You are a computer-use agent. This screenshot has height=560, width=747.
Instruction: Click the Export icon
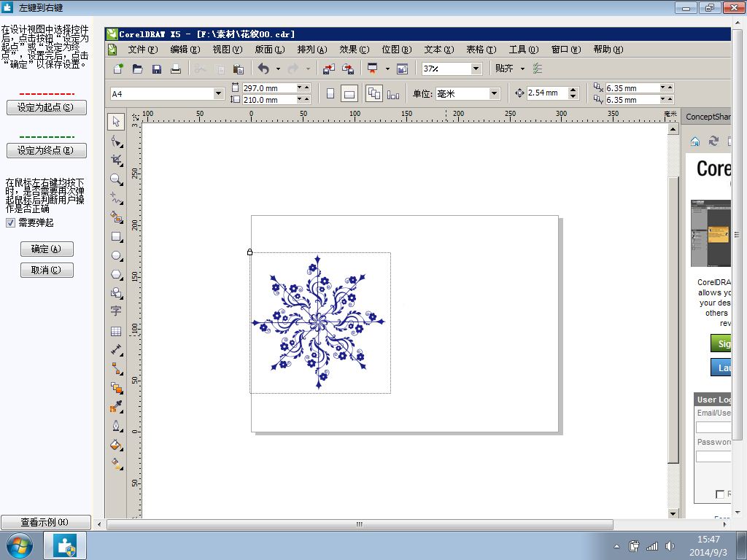coord(348,69)
